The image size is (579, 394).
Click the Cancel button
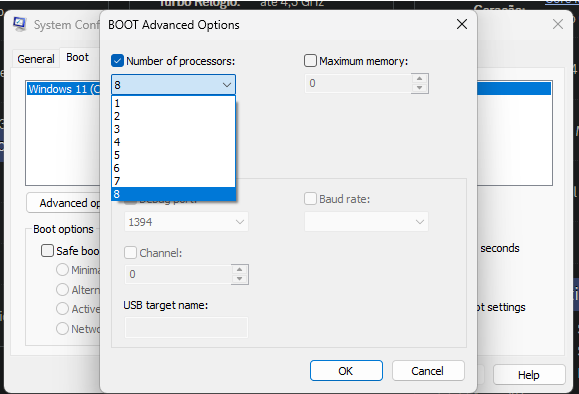pyautogui.click(x=428, y=371)
